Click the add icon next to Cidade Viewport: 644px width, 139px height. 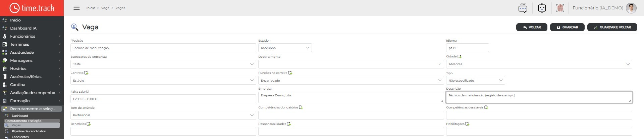tap(460, 56)
